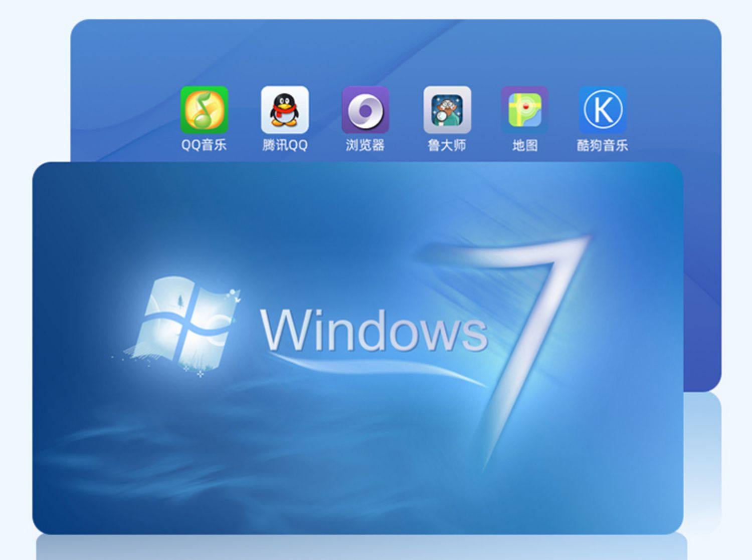Launch the 鲁大师 app icon

(x=447, y=110)
